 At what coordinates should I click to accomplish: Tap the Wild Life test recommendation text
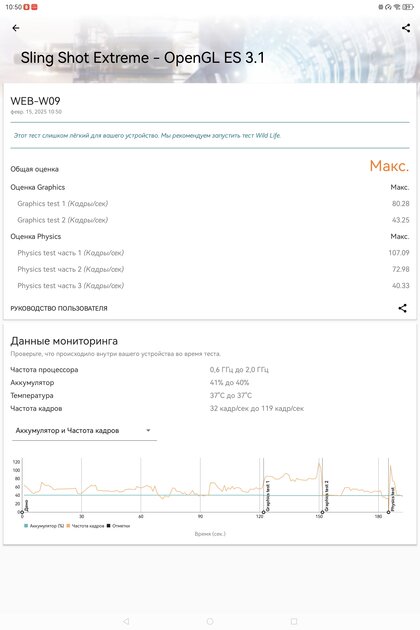click(147, 135)
